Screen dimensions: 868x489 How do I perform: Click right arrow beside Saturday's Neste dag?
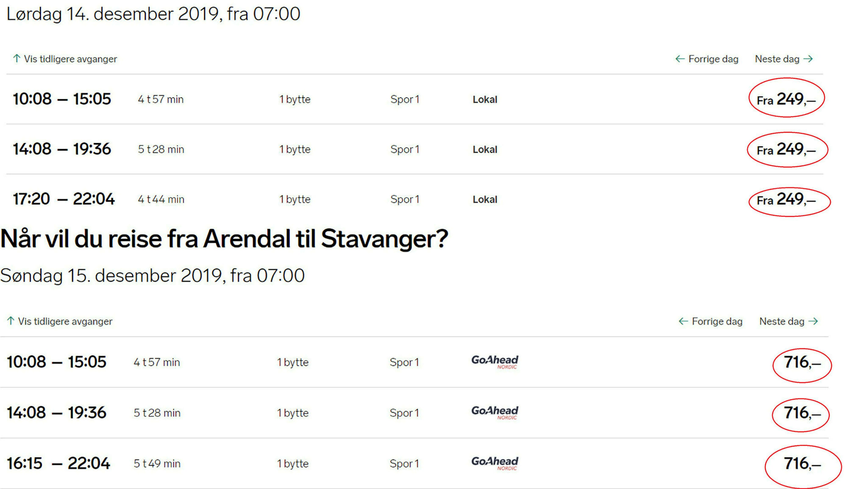coord(808,59)
